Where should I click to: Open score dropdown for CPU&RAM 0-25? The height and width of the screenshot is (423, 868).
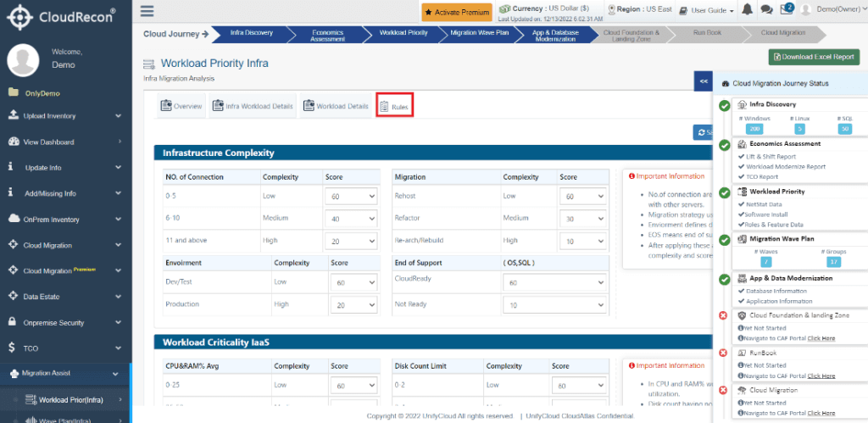(x=354, y=386)
